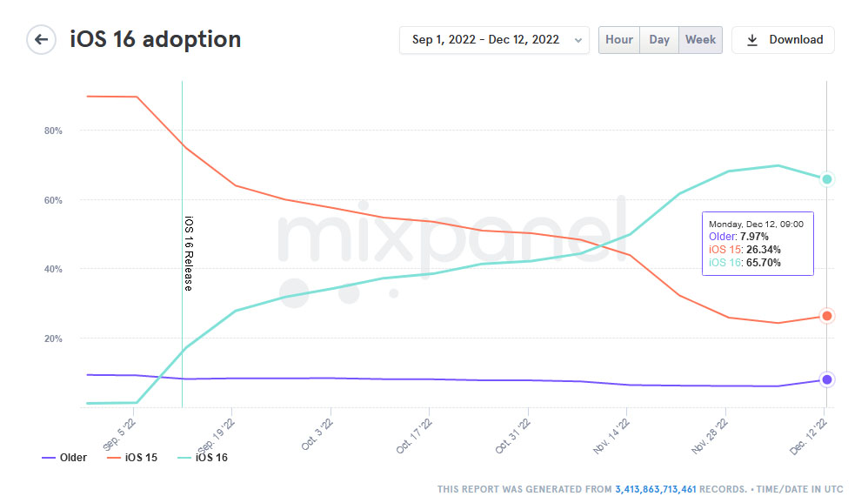Click the iOS 16 teal data point
The width and height of the screenshot is (868, 503).
(827, 179)
